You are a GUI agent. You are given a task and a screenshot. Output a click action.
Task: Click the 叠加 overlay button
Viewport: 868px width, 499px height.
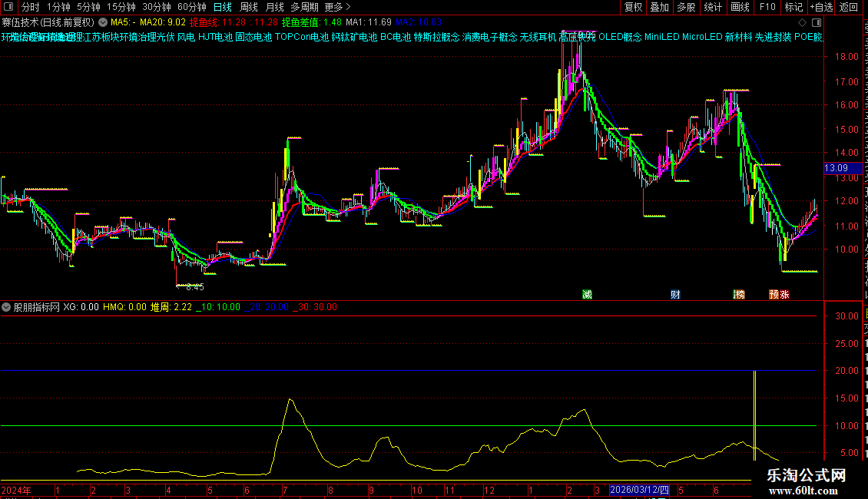tap(659, 7)
